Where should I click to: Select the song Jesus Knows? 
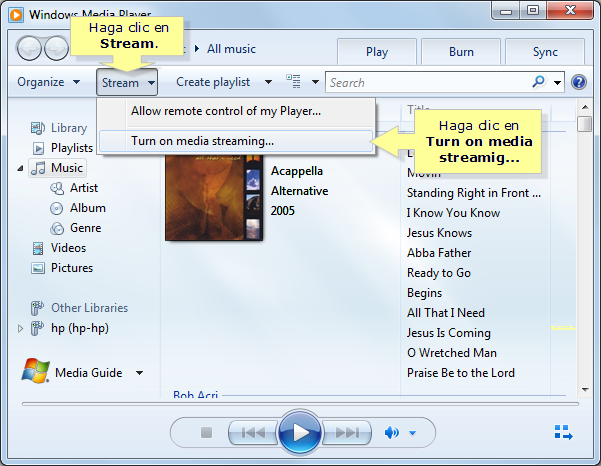pos(439,233)
